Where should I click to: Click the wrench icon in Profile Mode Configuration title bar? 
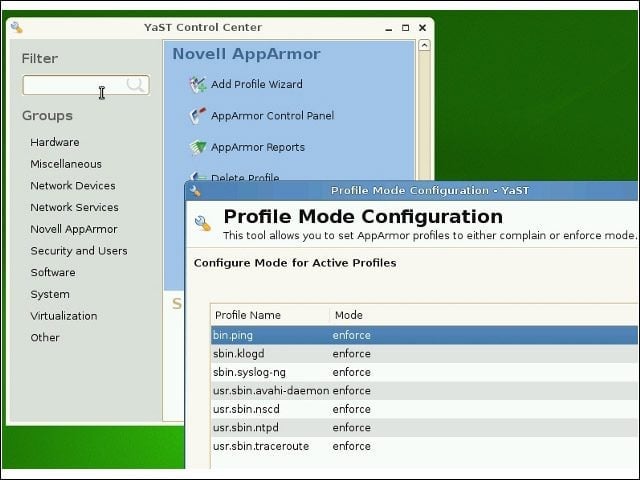tap(196, 191)
